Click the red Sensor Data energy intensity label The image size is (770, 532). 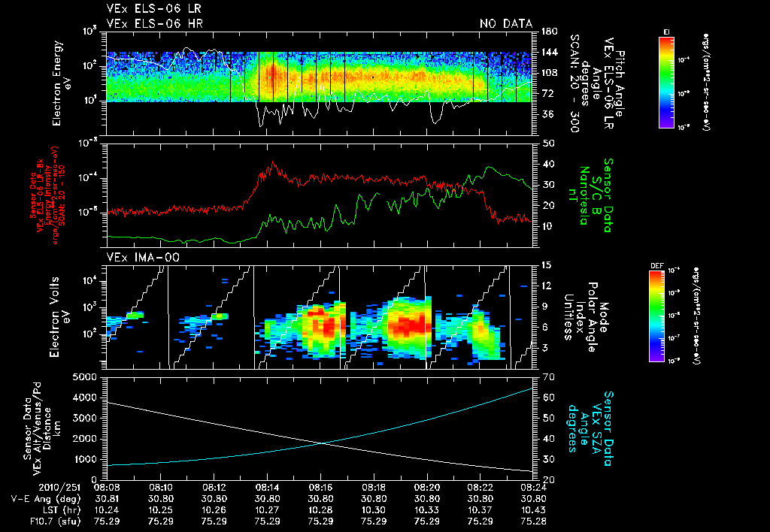(47, 195)
